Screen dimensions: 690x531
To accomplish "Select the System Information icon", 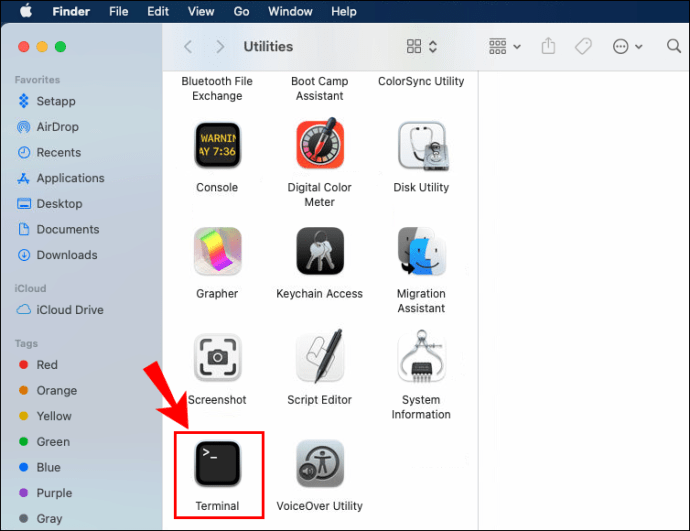I will pyautogui.click(x=421, y=357).
